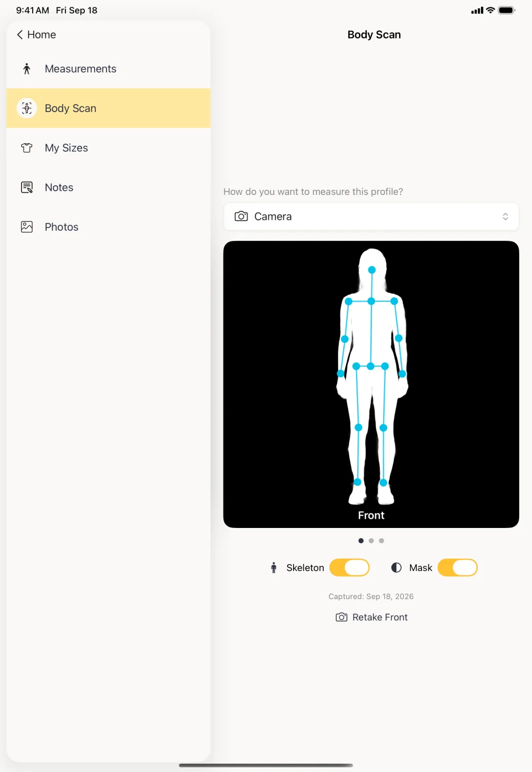Click the Notes document icon
532x772 pixels.
tap(27, 187)
